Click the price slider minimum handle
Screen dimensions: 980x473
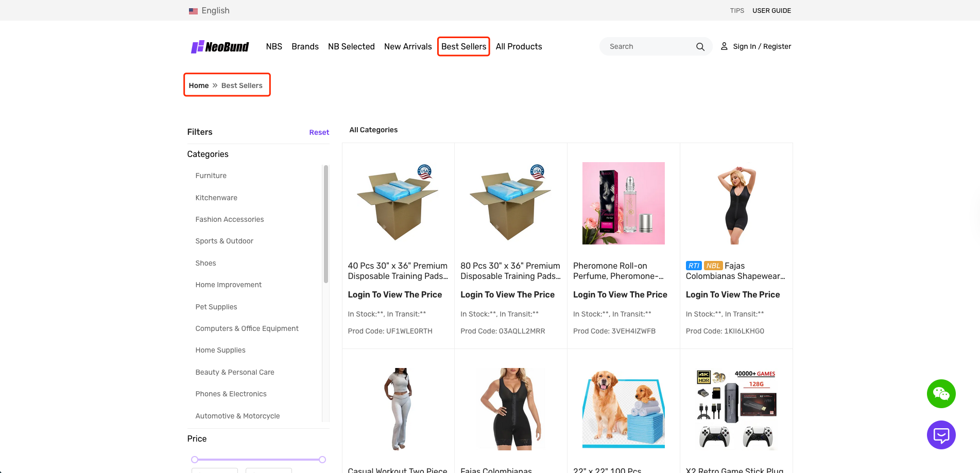click(195, 460)
